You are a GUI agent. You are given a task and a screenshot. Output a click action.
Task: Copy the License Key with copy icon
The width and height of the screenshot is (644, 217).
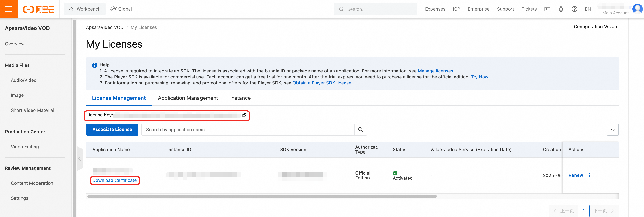pyautogui.click(x=244, y=115)
